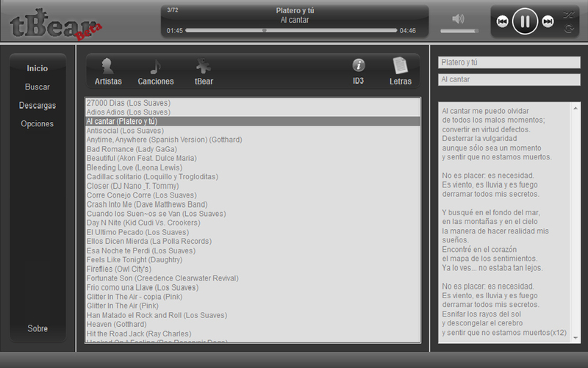588x368 pixels.
Task: Select Fireflies (Owl City's)
Action: pos(253,269)
